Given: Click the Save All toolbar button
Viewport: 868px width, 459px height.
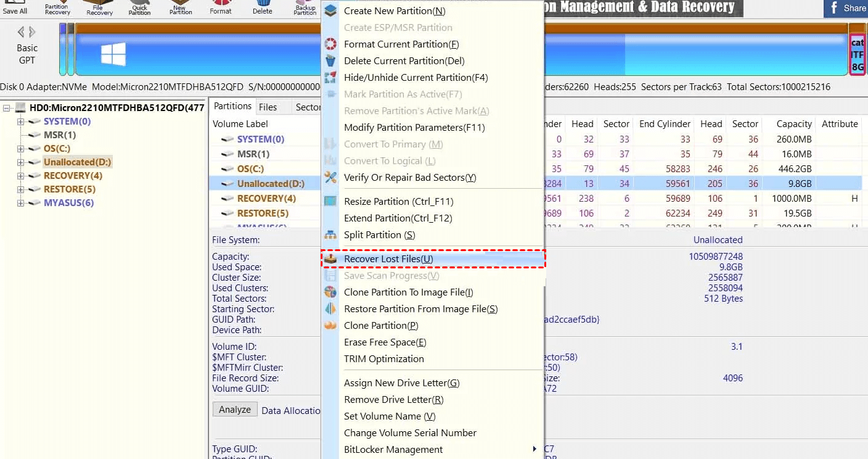Looking at the screenshot, I should 15,7.
